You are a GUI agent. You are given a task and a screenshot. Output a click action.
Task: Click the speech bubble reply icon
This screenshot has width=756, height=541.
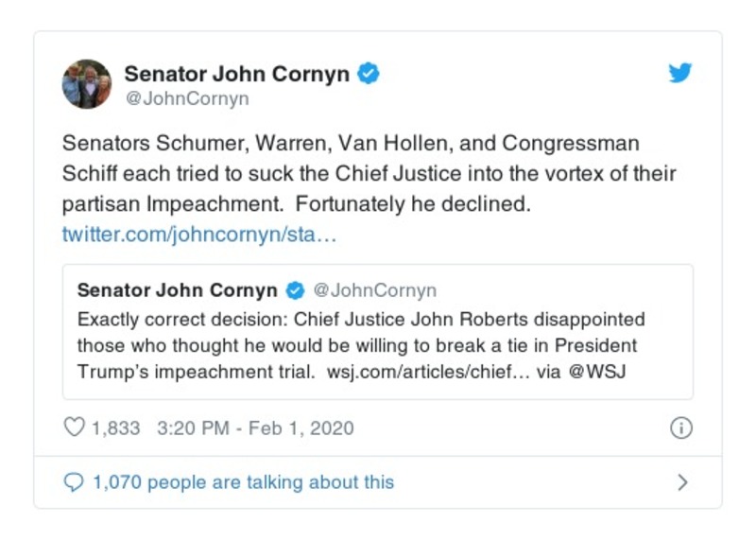click(74, 482)
